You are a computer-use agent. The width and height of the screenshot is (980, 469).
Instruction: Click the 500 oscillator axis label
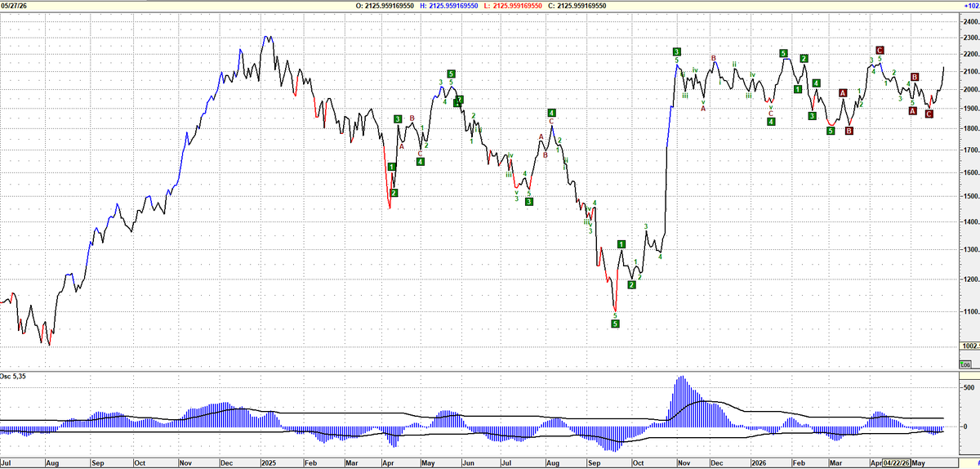coord(969,386)
